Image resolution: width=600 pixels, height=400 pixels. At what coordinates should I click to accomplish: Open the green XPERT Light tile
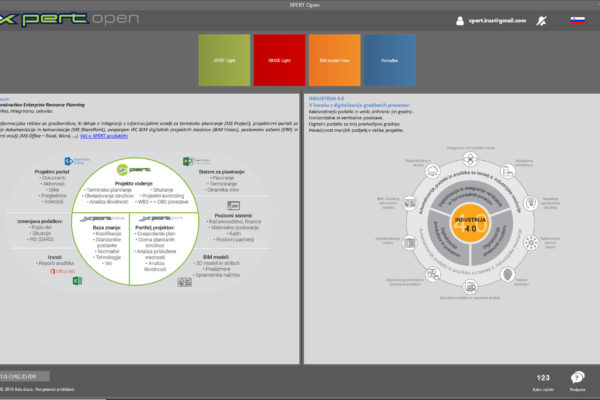pos(224,59)
